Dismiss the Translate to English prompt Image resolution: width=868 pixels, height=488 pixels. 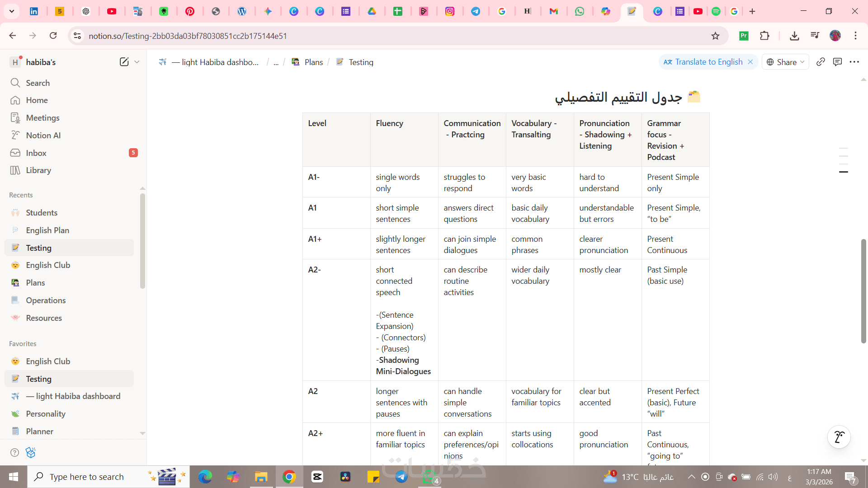[x=750, y=62]
